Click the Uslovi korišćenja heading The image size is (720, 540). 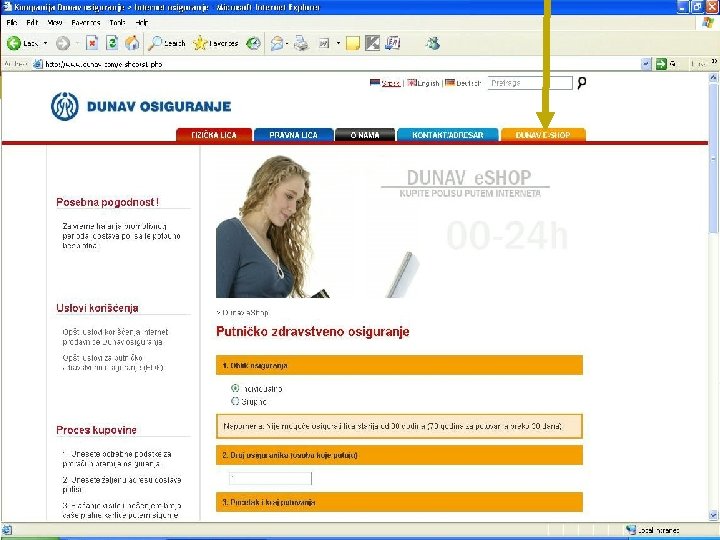(97, 308)
